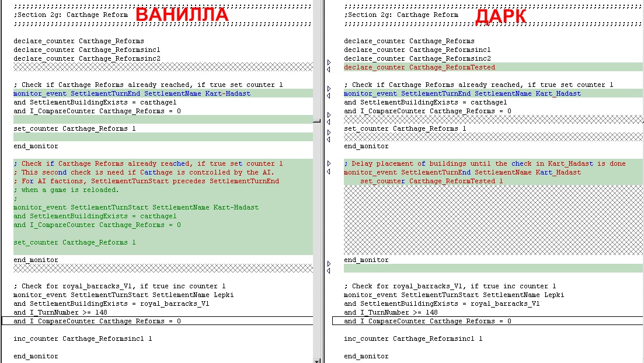Click left-pointing arrow just above first end_monitor

(x=329, y=140)
